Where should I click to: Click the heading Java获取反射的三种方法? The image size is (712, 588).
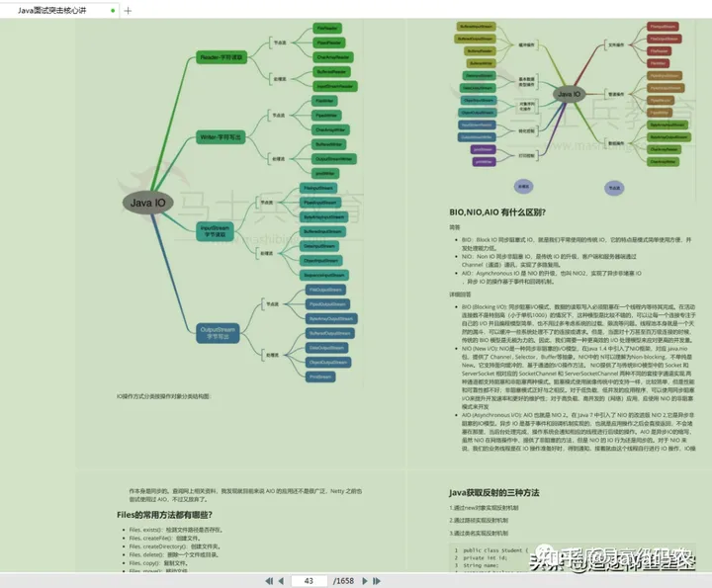(494, 493)
